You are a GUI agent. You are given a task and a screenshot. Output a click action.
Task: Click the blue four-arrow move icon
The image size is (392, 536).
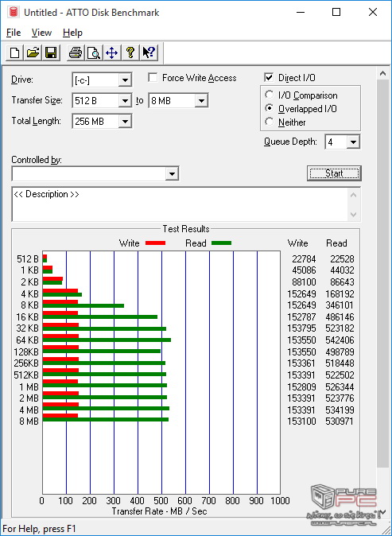coord(112,53)
